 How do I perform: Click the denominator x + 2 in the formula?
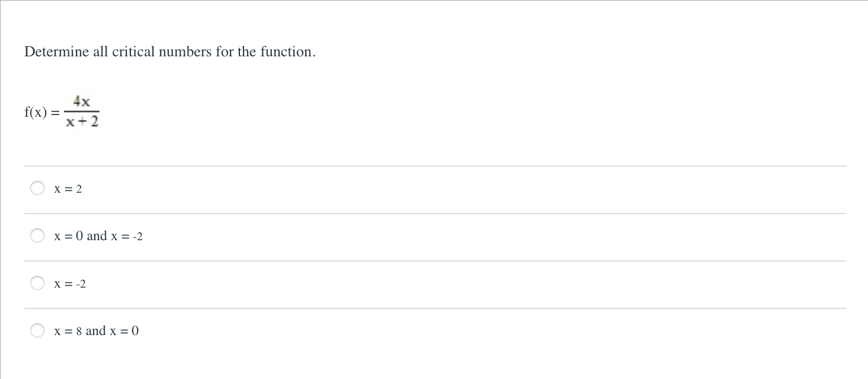click(x=82, y=121)
